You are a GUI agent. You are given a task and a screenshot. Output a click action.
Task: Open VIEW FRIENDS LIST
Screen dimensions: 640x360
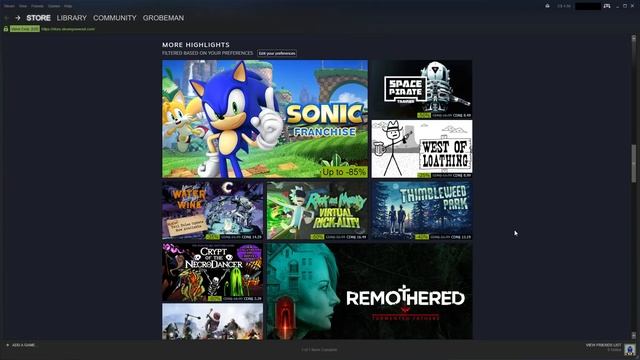(x=603, y=345)
